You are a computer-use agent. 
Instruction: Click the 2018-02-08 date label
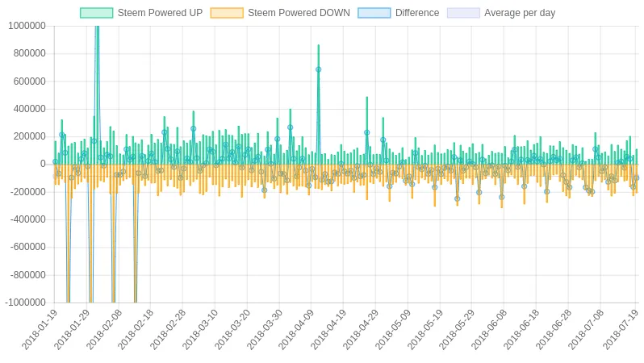coord(103,329)
